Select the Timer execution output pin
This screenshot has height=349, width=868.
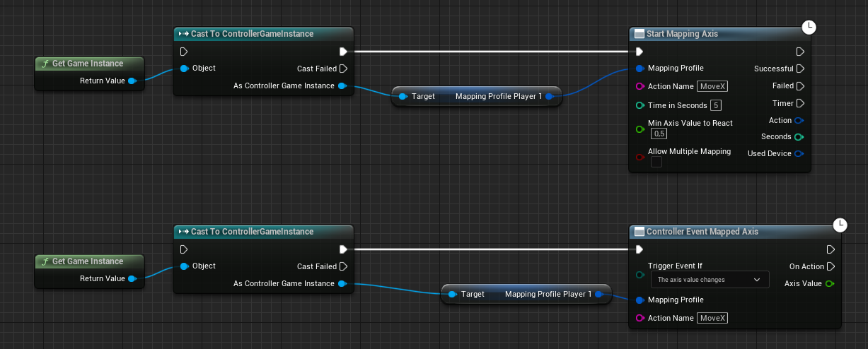(x=800, y=103)
